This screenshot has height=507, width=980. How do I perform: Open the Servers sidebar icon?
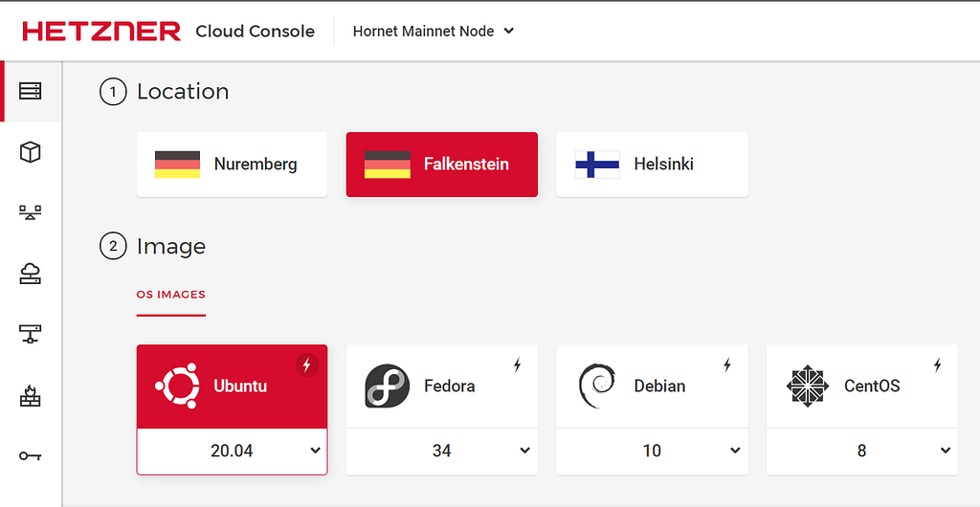tap(30, 91)
